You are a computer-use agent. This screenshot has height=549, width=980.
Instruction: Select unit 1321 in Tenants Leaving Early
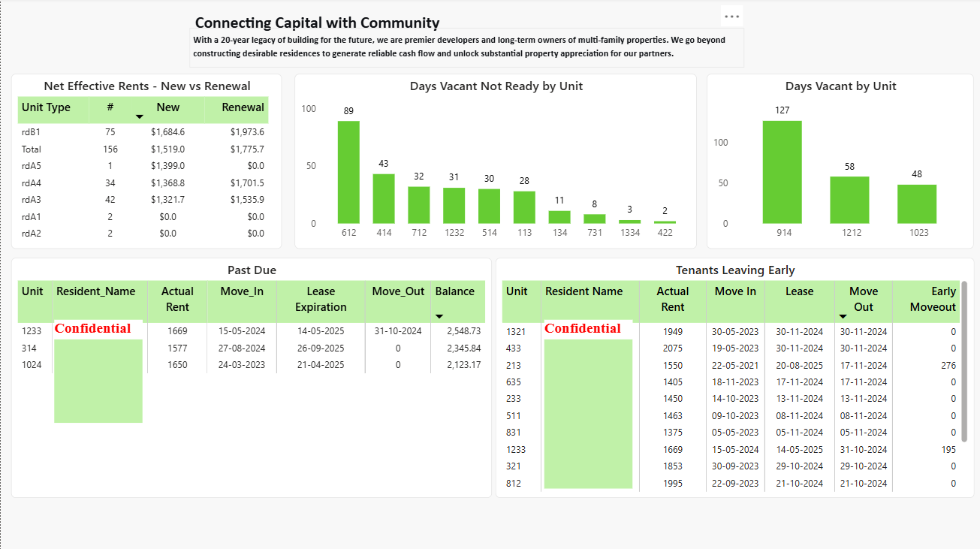click(x=516, y=331)
